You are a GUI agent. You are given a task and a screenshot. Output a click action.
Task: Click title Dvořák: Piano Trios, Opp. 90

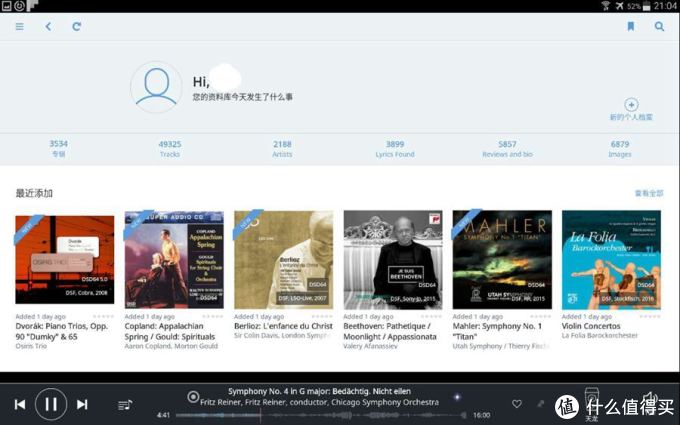pyautogui.click(x=62, y=331)
